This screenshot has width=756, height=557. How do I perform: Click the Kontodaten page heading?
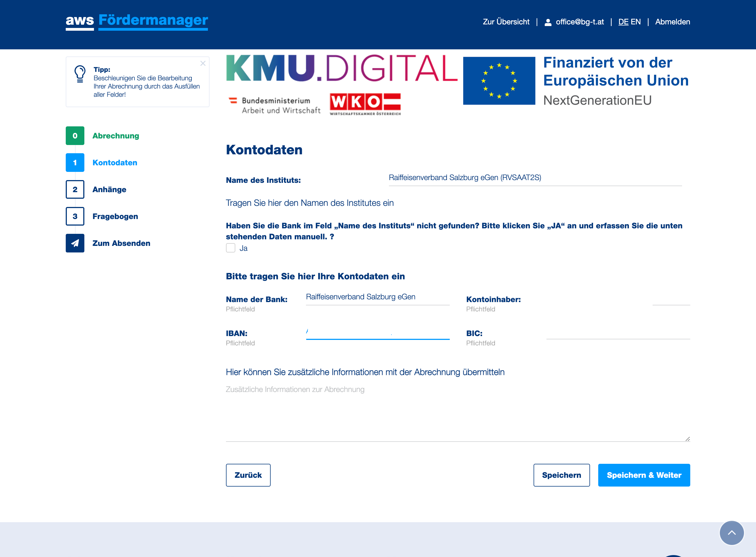coord(264,150)
